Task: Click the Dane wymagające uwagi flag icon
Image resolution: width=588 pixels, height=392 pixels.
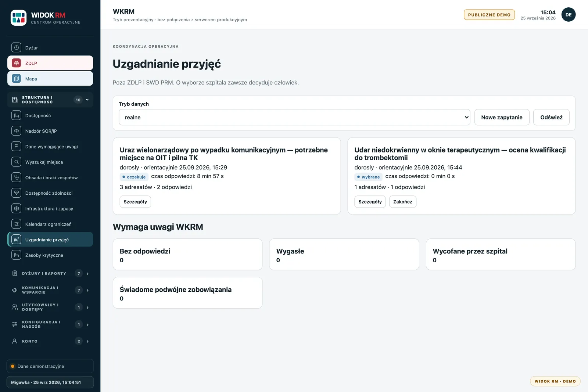Action: click(x=16, y=146)
